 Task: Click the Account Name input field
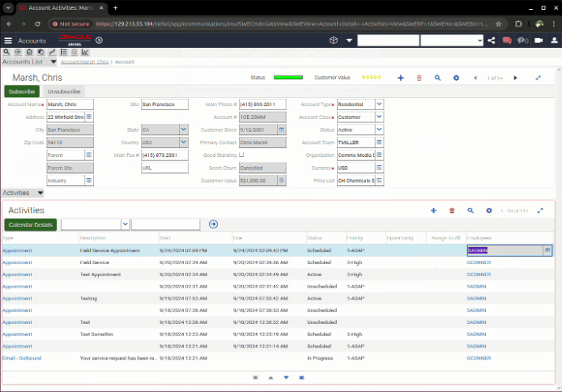70,104
